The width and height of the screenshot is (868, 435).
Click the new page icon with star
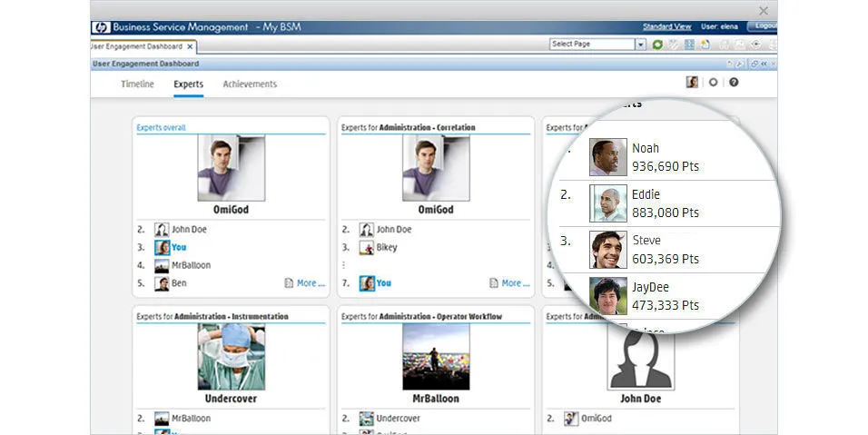(x=705, y=44)
